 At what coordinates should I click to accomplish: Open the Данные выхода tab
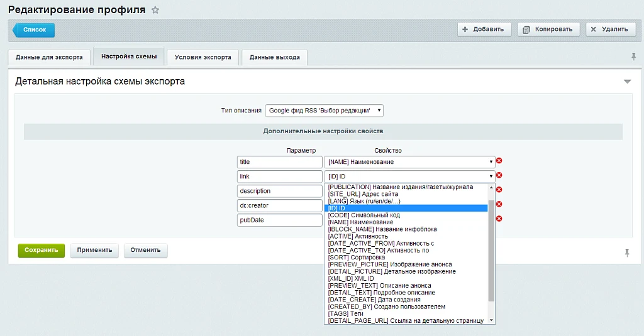pyautogui.click(x=274, y=57)
